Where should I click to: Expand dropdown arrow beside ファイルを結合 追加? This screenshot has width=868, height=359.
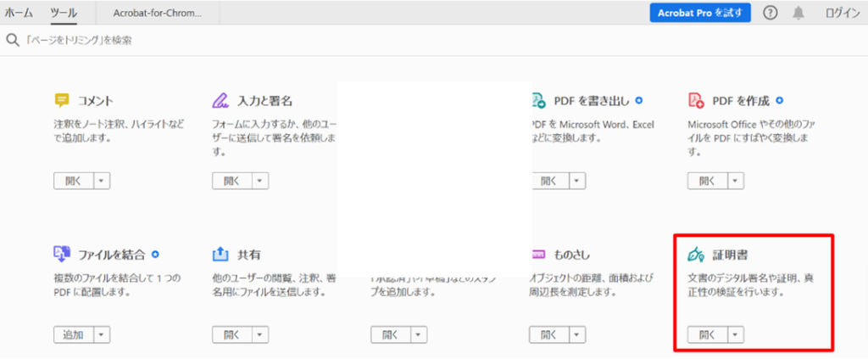click(x=103, y=334)
